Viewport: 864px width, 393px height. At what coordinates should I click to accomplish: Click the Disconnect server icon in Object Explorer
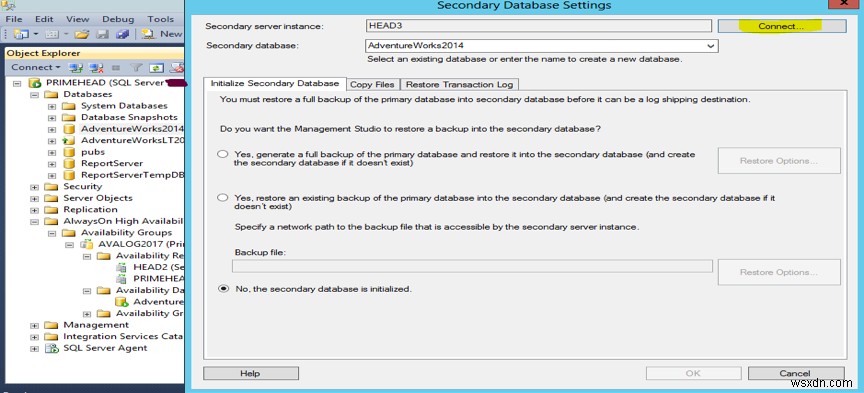pyautogui.click(x=96, y=68)
